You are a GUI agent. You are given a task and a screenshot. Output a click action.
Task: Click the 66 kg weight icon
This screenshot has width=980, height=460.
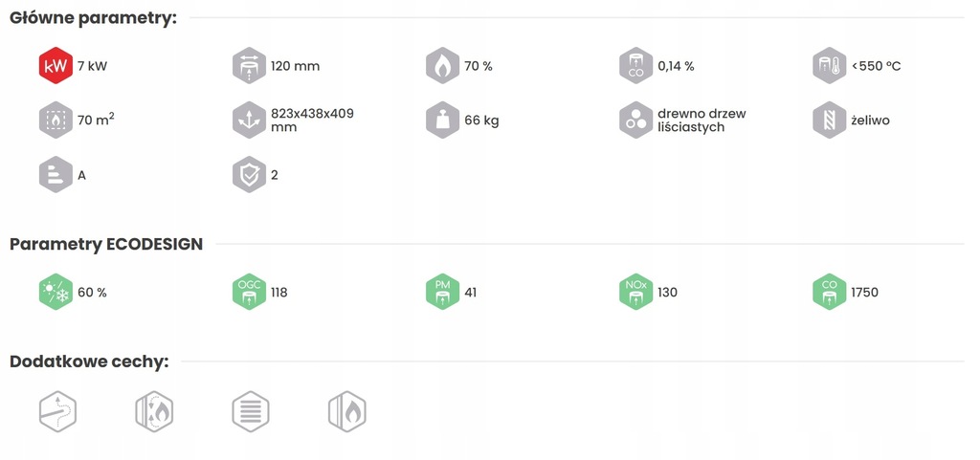point(442,120)
